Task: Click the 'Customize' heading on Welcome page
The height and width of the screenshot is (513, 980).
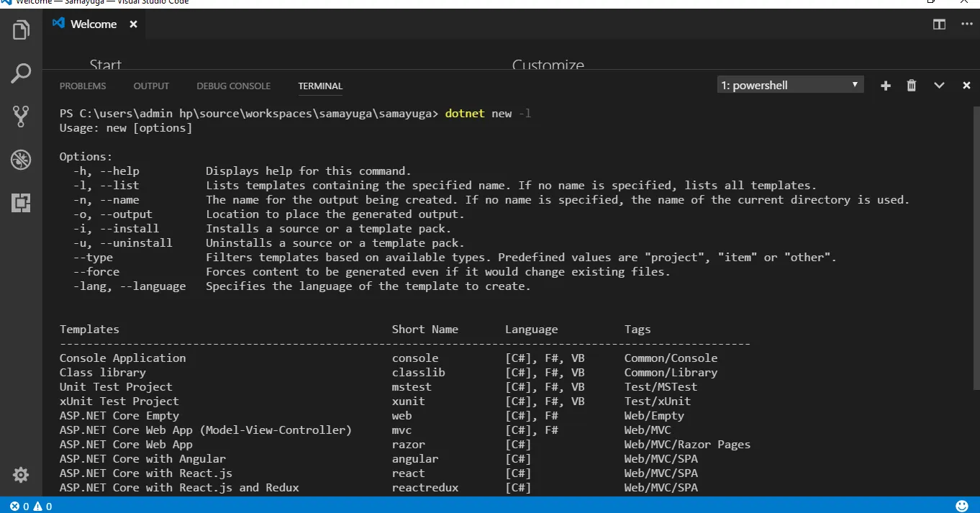Action: tap(548, 65)
